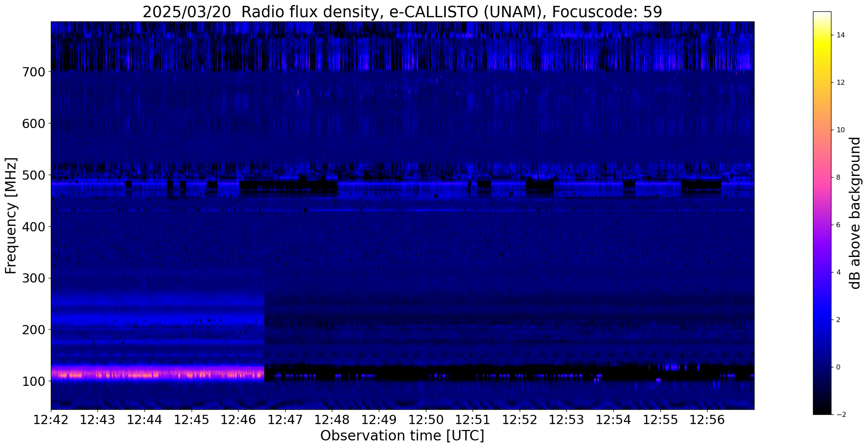
Task: Click the 500 MHz frequency tick label
Action: 33,175
